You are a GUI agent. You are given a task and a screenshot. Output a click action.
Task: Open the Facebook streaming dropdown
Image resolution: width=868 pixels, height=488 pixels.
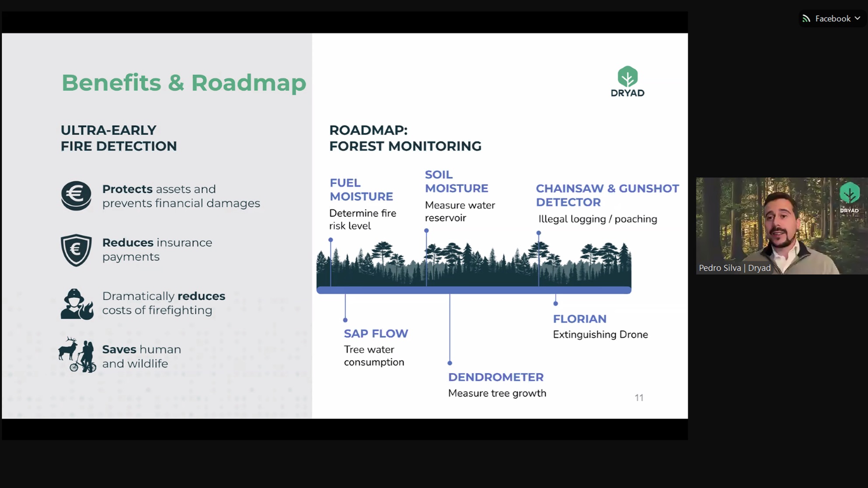[x=833, y=18]
